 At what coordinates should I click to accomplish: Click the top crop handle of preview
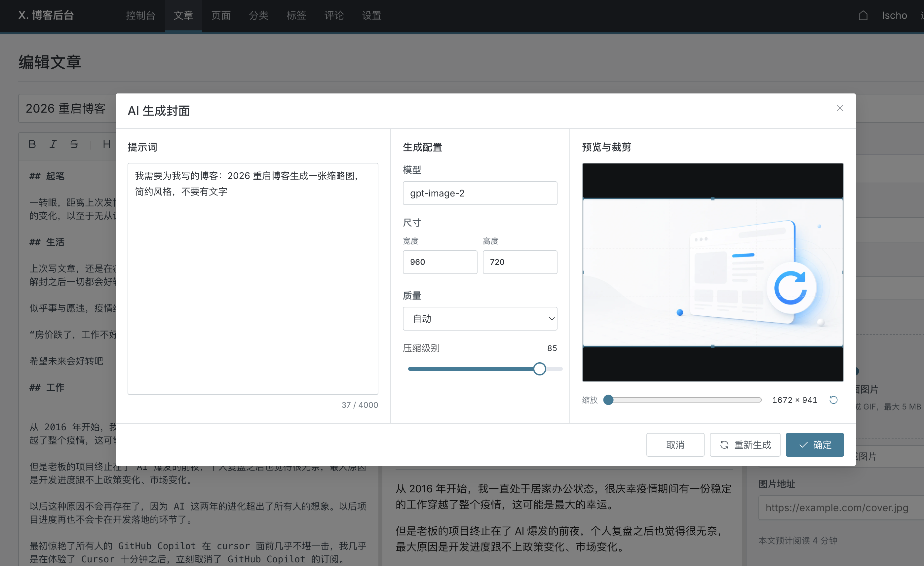coord(712,199)
